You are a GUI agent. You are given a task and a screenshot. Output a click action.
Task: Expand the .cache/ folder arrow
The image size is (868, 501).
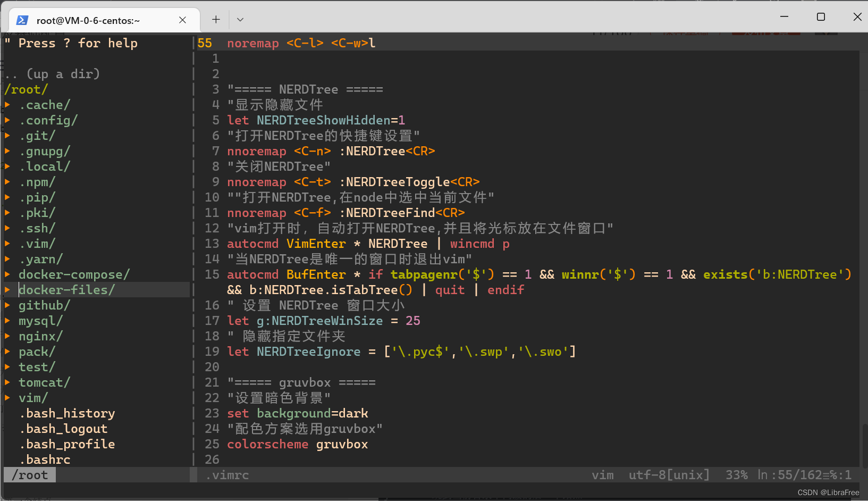click(7, 105)
